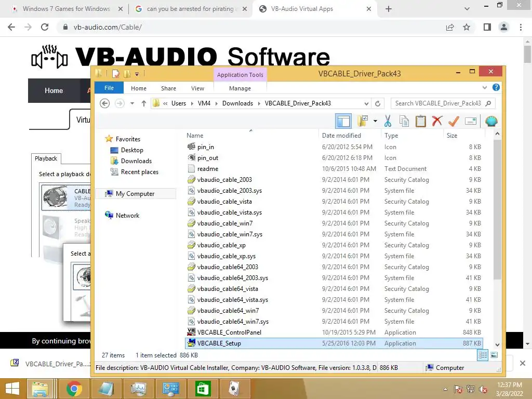Click the folder options icon in Explorer toolbar
The height and width of the screenshot is (399, 532).
363,121
